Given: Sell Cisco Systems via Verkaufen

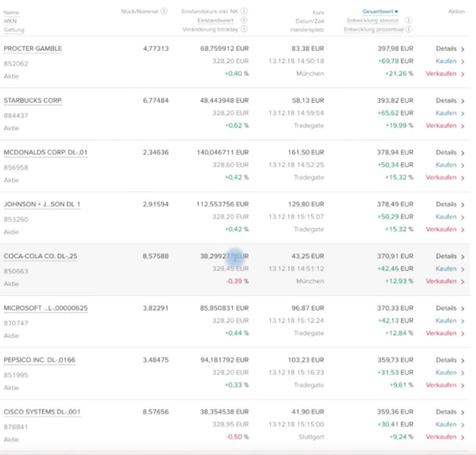Looking at the screenshot, I should pos(441,437).
